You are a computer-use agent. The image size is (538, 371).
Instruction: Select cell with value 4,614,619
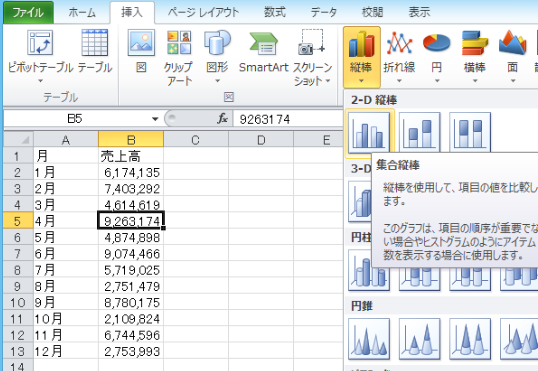(x=131, y=205)
